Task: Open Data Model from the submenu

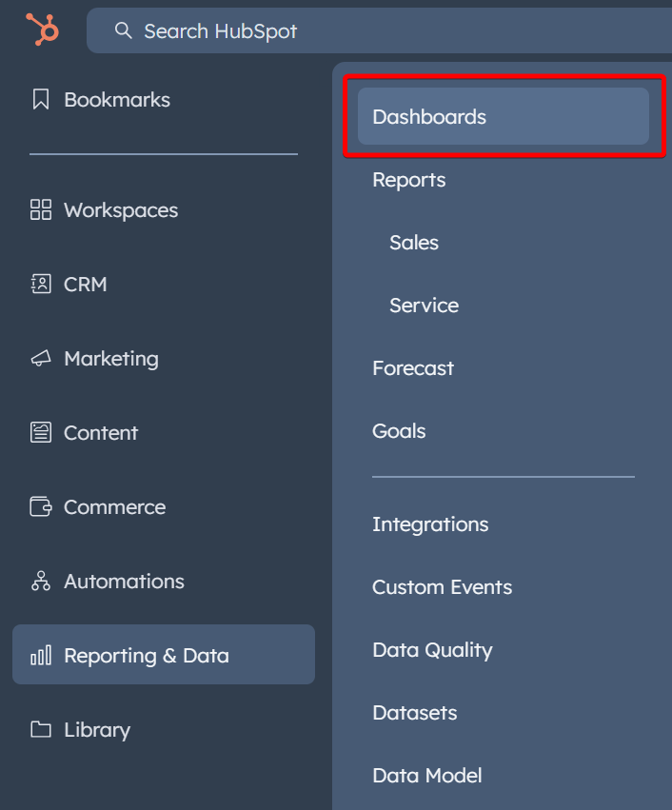Action: 427,776
